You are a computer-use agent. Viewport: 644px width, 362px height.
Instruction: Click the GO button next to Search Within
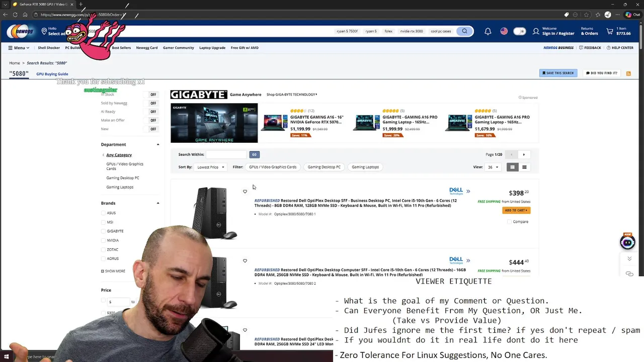254,154
